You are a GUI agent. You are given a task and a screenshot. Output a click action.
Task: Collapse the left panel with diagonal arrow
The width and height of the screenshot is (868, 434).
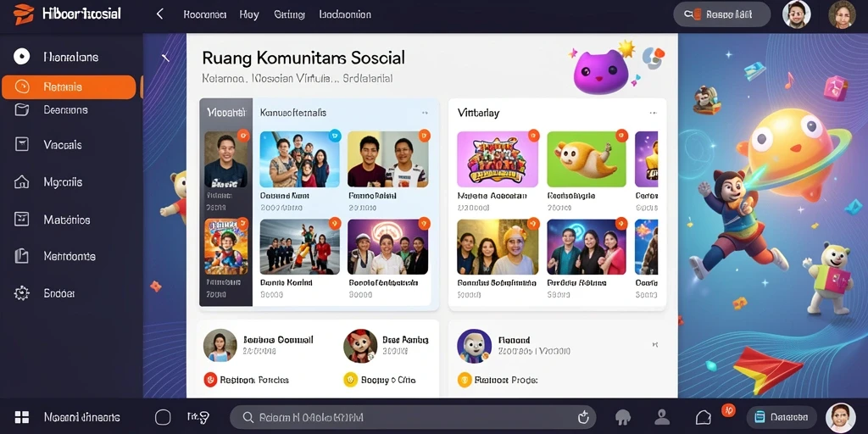coord(164,57)
